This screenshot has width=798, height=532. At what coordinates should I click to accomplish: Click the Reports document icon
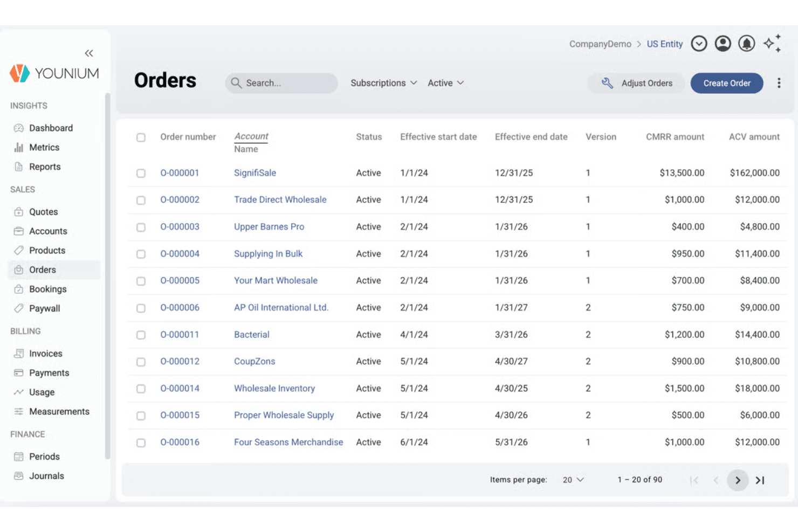tap(19, 167)
